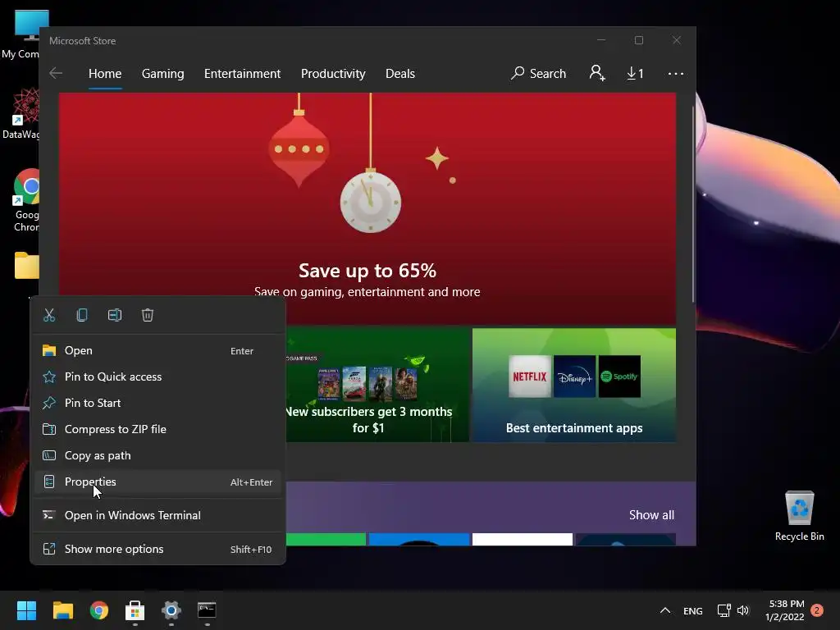Viewport: 840px width, 630px height.
Task: Open the Game Pass subscribers promotion tile
Action: 377,386
